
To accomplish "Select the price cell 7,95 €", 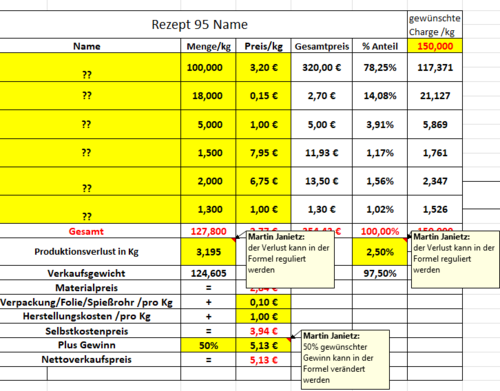I will pos(263,153).
